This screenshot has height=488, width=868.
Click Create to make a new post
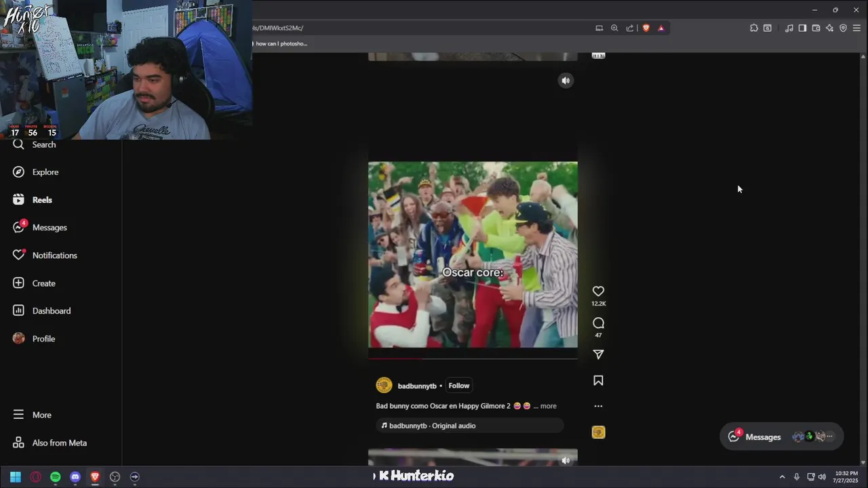(34, 283)
